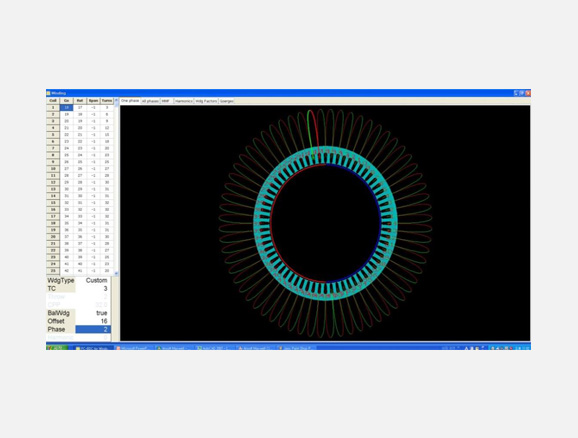Toggle the BalWdg true value

point(93,313)
